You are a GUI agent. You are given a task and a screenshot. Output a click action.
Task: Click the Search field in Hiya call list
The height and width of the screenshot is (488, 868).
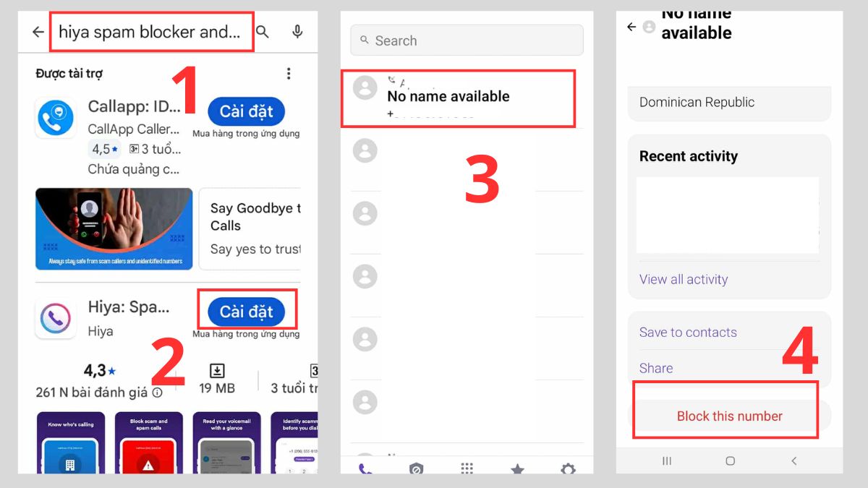point(467,40)
